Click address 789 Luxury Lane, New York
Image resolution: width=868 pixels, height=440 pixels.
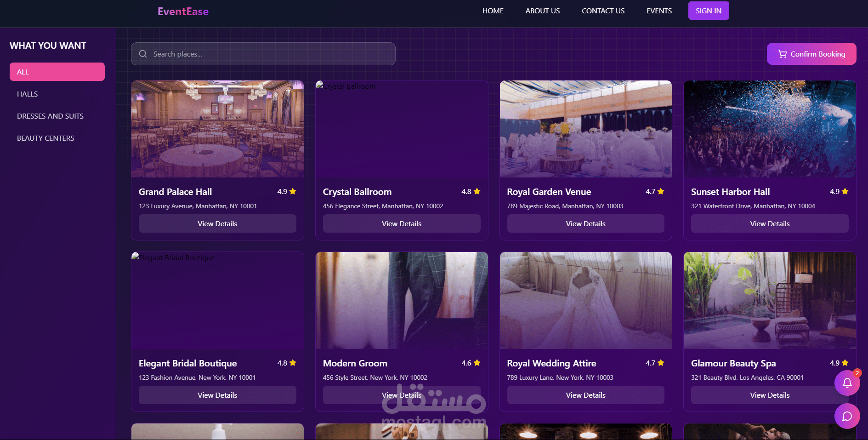(x=560, y=377)
